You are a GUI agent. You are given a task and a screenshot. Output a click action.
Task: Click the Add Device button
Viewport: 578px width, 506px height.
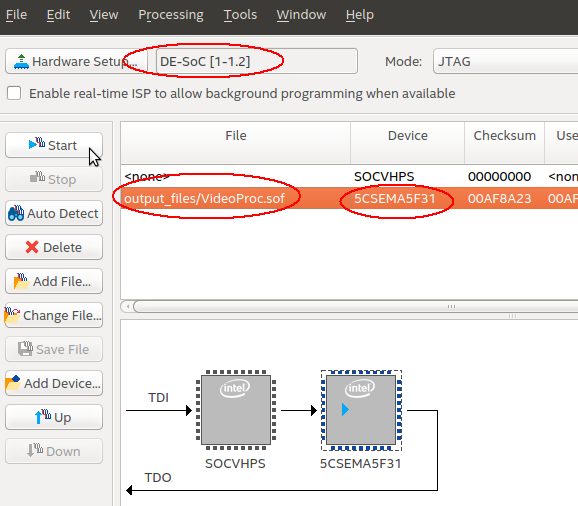click(54, 383)
